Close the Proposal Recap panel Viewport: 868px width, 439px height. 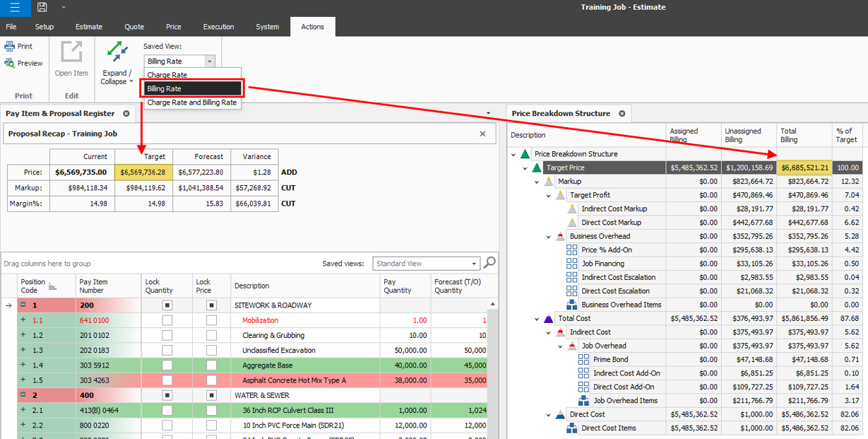[482, 134]
